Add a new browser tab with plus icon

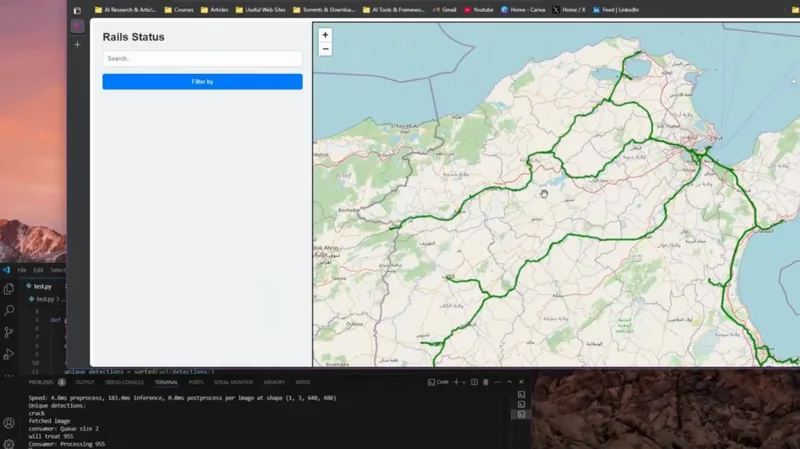click(x=78, y=45)
